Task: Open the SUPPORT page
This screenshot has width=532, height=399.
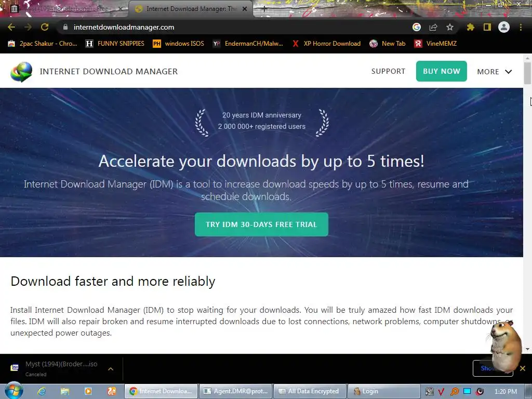Action: [x=388, y=71]
